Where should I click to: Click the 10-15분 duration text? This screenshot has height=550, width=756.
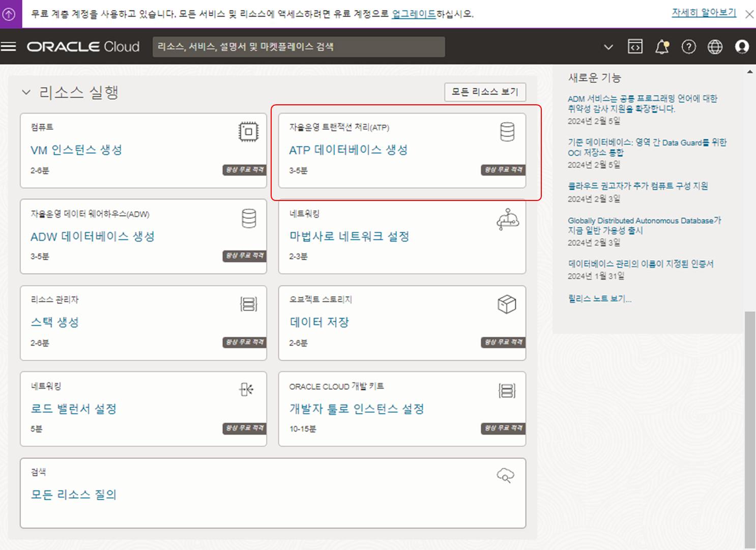point(303,429)
